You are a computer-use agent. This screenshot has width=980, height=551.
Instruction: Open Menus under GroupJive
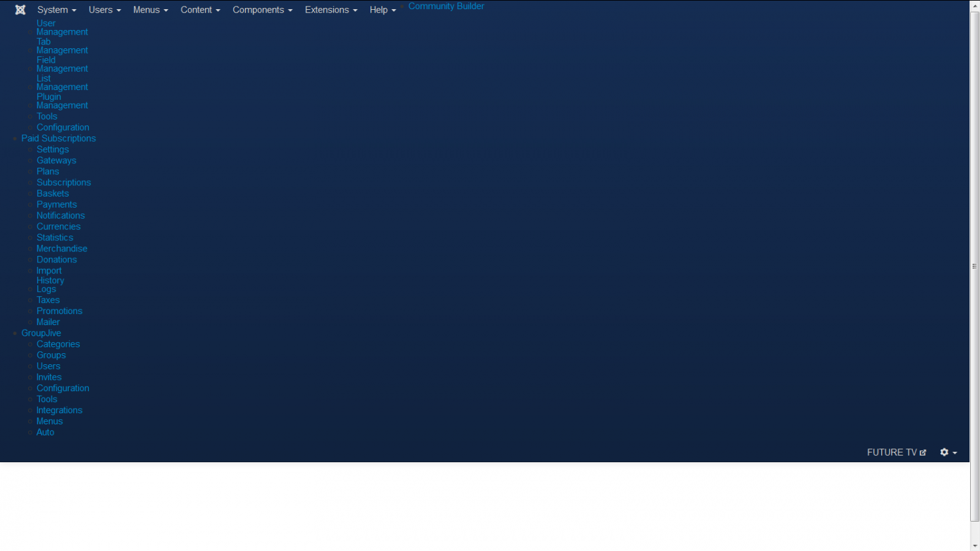[x=50, y=422]
